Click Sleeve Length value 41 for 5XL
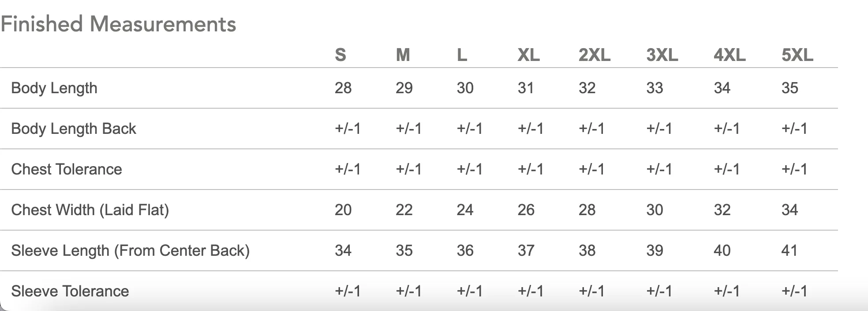868x311 pixels. (789, 250)
